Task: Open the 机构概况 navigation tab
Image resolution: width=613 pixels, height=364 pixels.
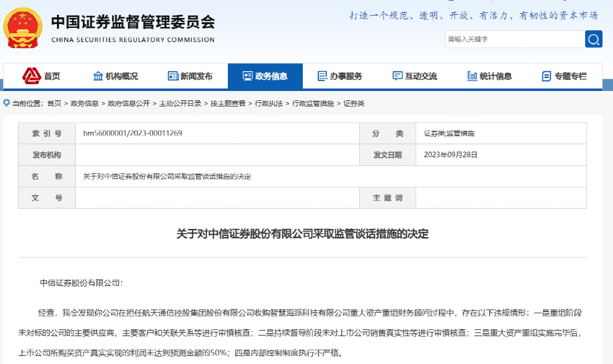Action: (116, 76)
